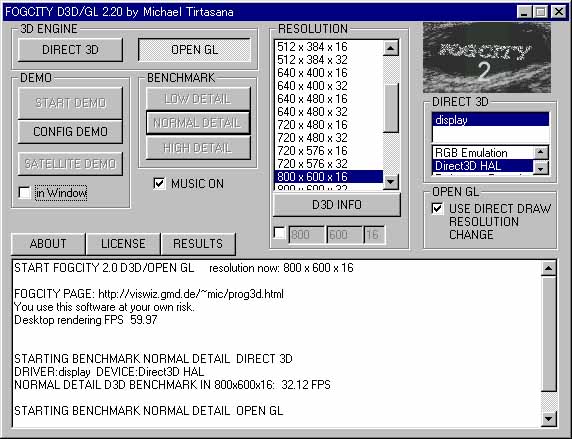Enable the in Window checkbox

[x=24, y=193]
